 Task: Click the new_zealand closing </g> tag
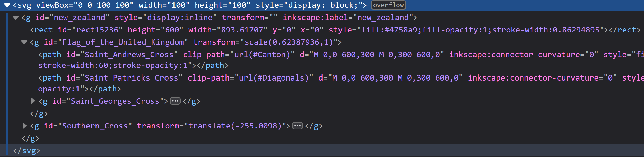pos(30,138)
